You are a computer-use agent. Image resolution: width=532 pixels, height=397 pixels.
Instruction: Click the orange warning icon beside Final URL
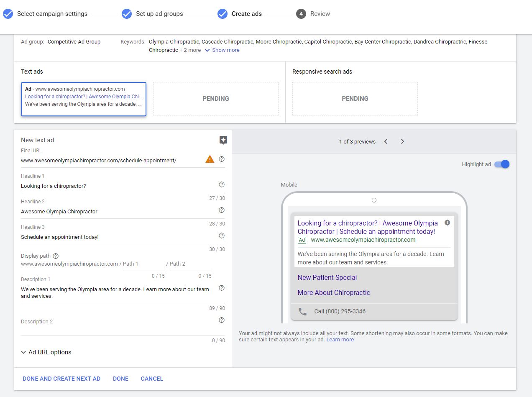pos(210,159)
